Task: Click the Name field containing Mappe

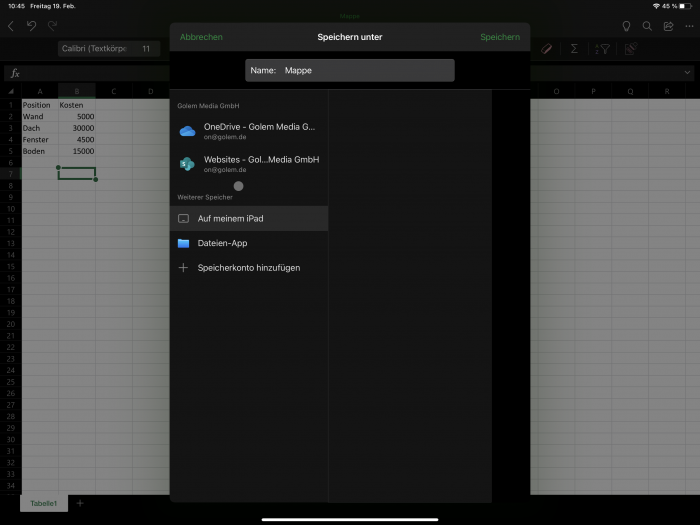Action: pos(349,70)
